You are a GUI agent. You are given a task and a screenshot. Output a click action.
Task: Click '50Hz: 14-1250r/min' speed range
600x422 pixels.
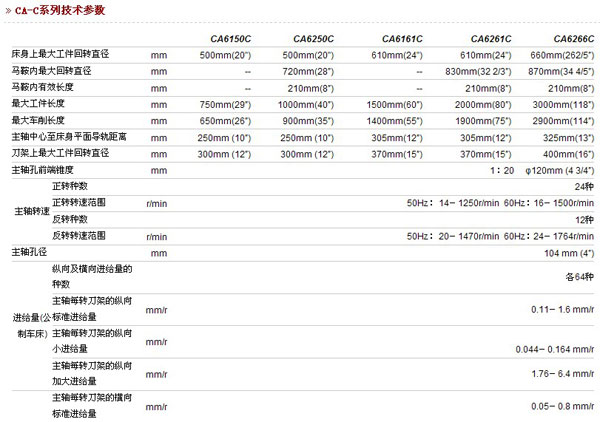coord(453,203)
